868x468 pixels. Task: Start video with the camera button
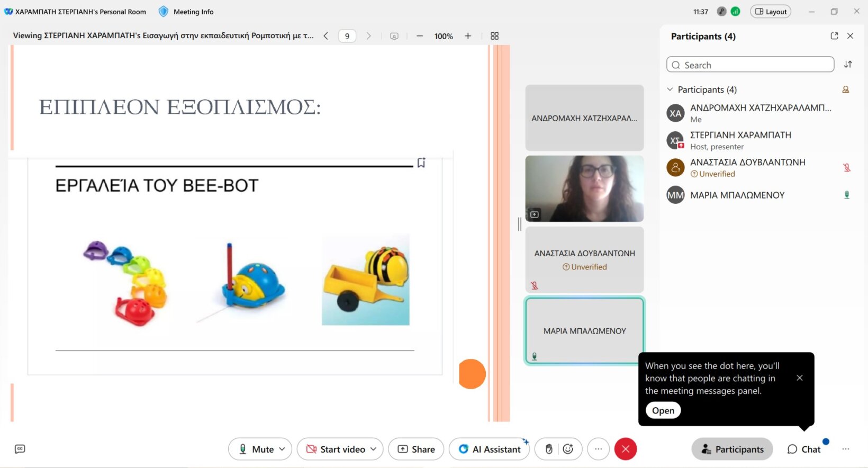pyautogui.click(x=336, y=449)
